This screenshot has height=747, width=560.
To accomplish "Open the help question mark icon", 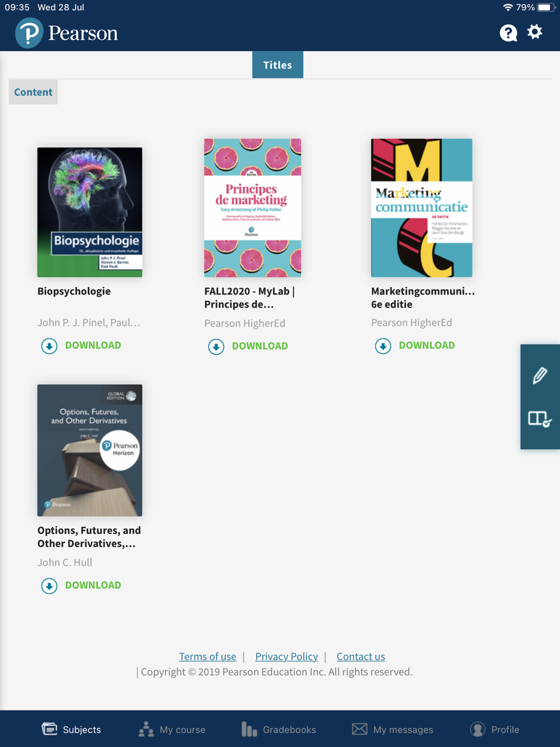I will pos(508,33).
